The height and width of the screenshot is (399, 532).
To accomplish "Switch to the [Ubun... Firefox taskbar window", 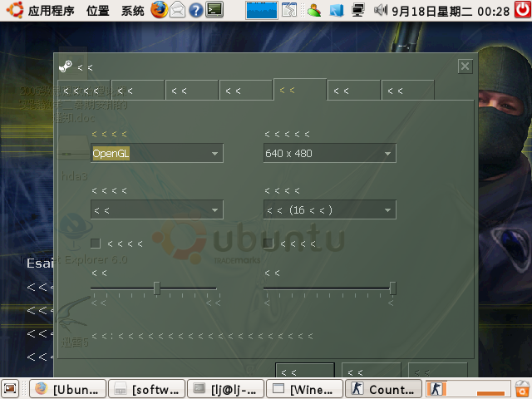I will coord(68,389).
